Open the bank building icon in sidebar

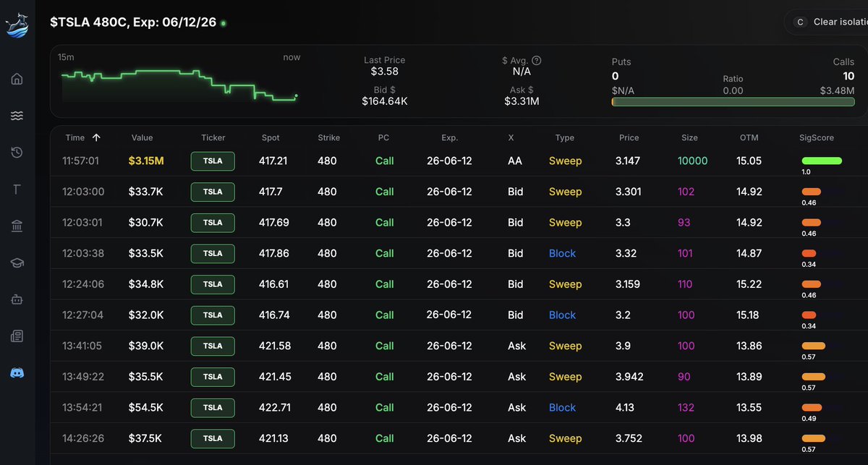(17, 226)
